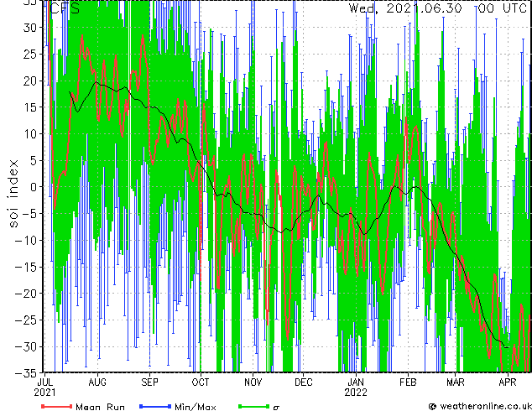Click the y-axis value '30'
Image resolution: width=532 pixels, height=411 pixels.
click(30, 28)
